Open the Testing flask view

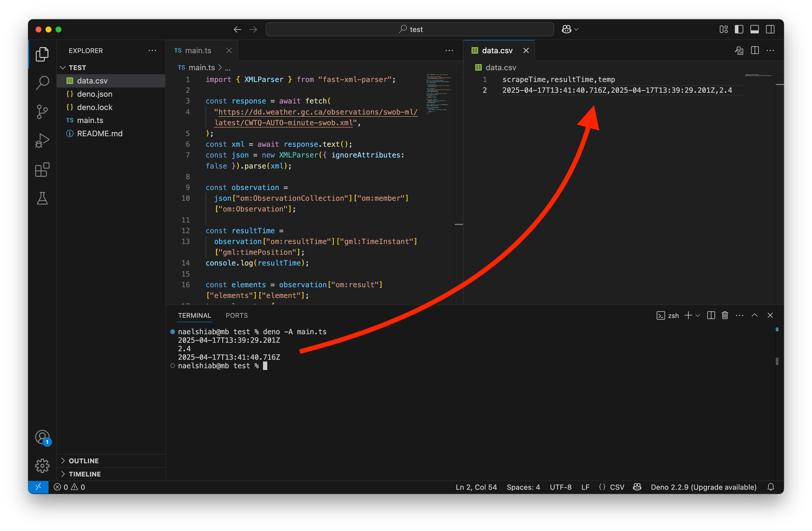pyautogui.click(x=42, y=198)
